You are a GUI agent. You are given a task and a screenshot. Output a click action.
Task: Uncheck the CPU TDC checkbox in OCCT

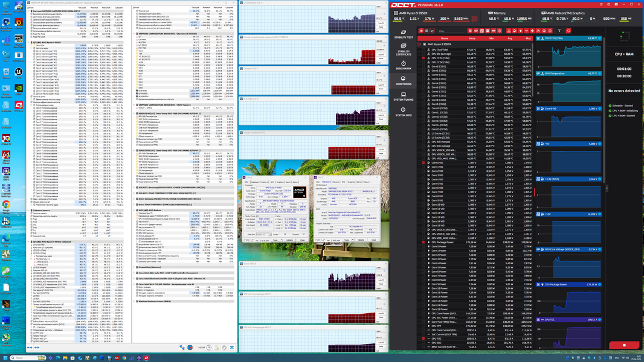tap(423, 338)
